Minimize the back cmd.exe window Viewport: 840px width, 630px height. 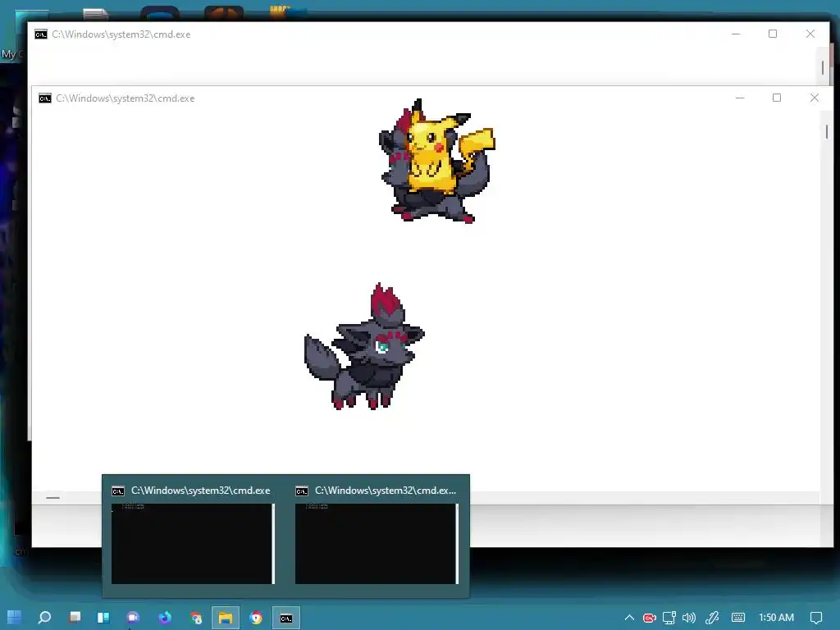[x=736, y=34]
